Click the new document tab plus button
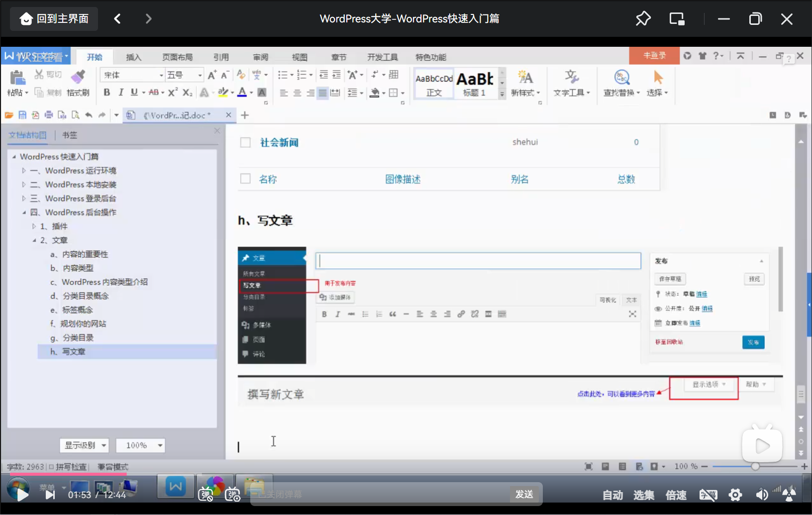Viewport: 812px width, 515px height. pos(244,115)
